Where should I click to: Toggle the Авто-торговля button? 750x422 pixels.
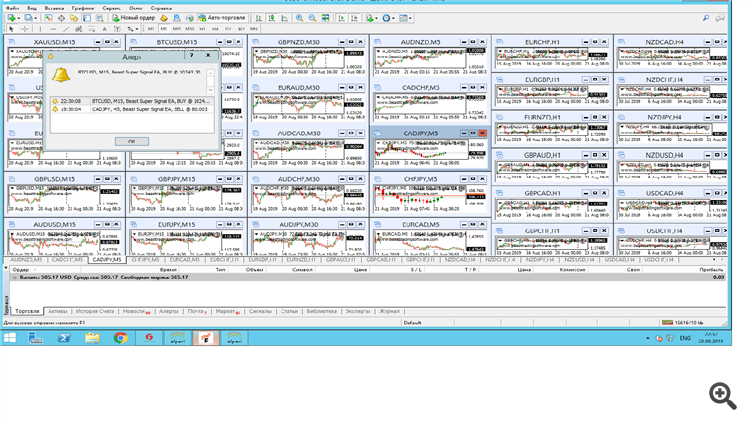tap(222, 18)
